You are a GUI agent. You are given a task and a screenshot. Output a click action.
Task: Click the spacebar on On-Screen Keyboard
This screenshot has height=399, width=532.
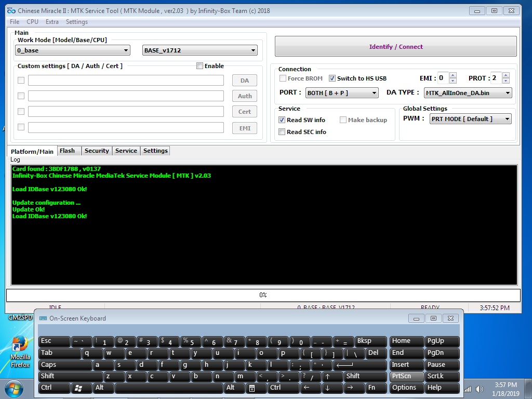[x=169, y=388]
